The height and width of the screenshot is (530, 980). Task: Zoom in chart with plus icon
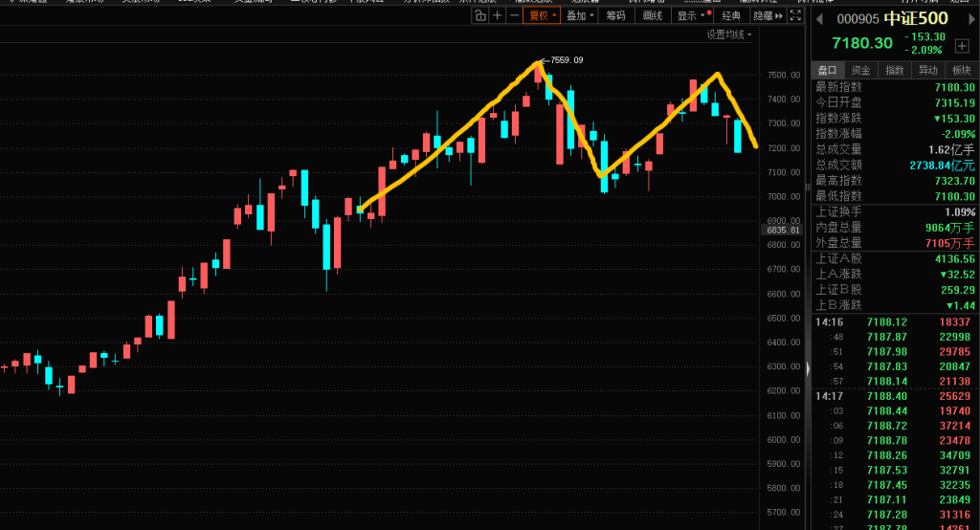(498, 15)
